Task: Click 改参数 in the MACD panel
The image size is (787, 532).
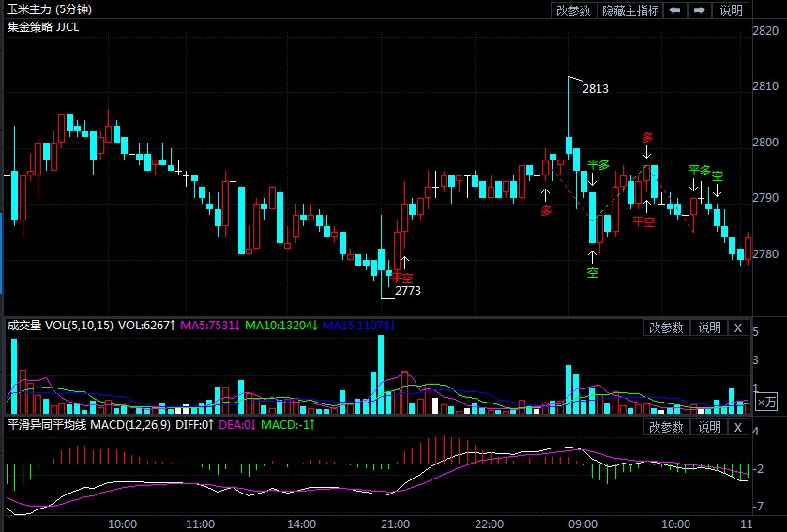Action: [x=667, y=427]
